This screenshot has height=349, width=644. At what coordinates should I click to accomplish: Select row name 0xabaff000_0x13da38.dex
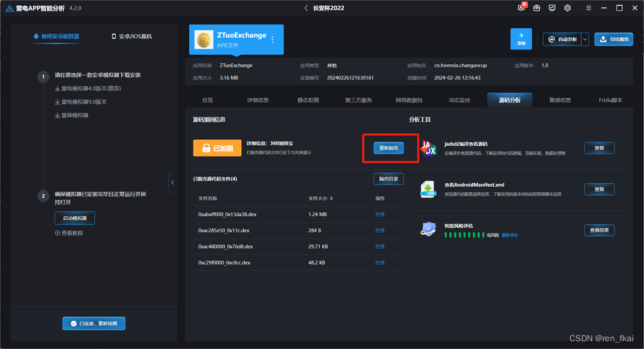227,214
